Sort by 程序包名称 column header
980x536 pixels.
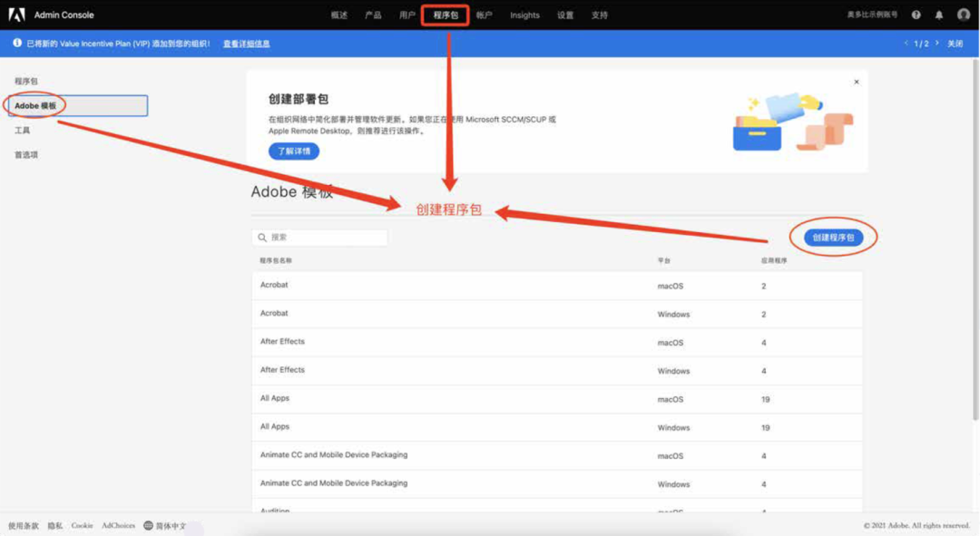coord(276,260)
